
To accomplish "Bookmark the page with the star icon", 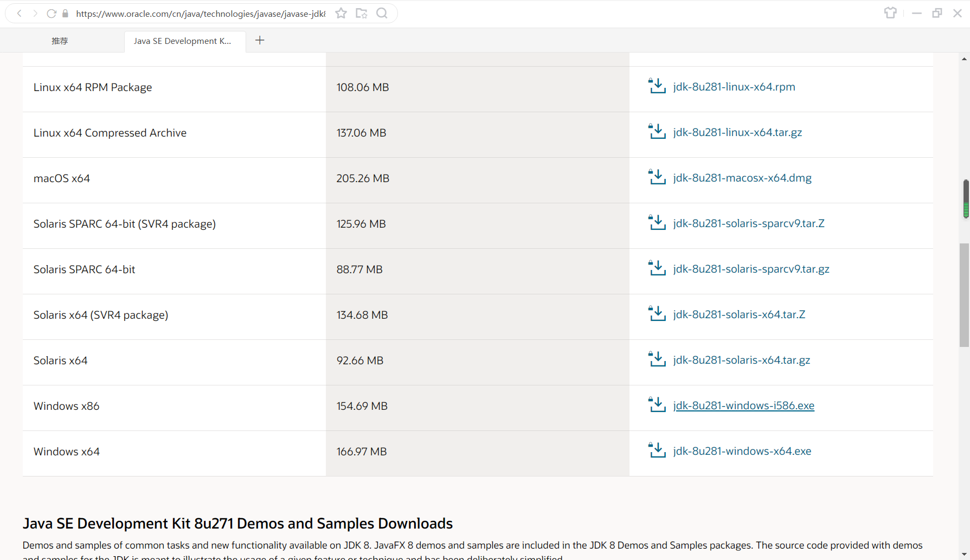I will pos(341,13).
